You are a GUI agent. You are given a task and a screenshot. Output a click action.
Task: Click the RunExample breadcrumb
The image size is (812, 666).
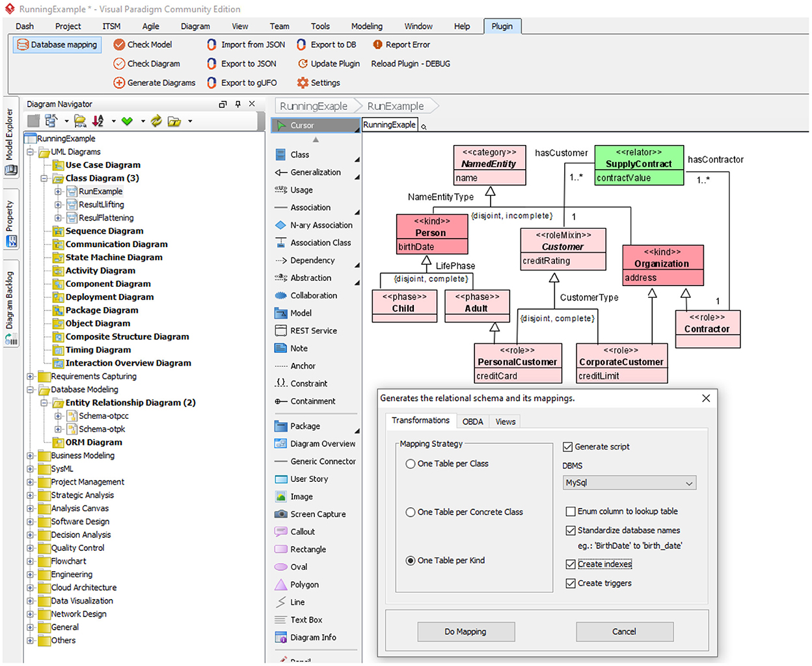[x=395, y=106]
